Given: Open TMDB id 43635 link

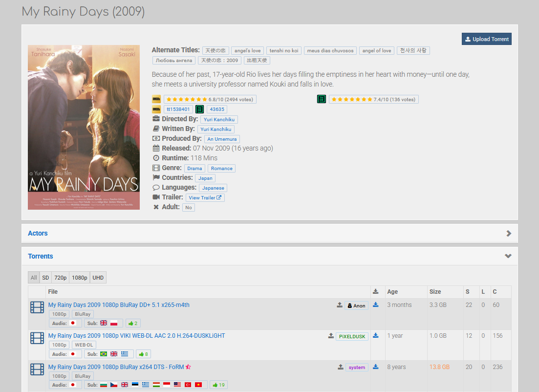Looking at the screenshot, I should [x=217, y=109].
